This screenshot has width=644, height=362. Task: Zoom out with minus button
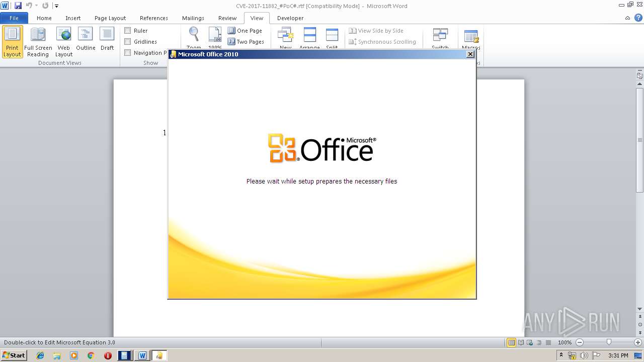(x=579, y=342)
